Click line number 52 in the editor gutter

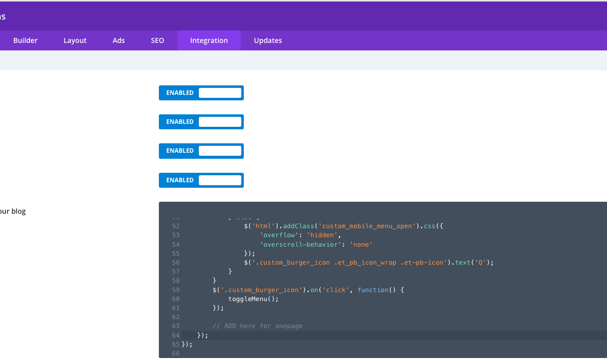(x=175, y=226)
